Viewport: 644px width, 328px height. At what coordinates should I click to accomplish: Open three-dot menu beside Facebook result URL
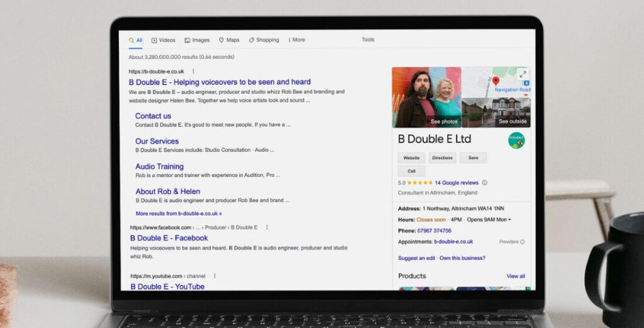(x=267, y=227)
